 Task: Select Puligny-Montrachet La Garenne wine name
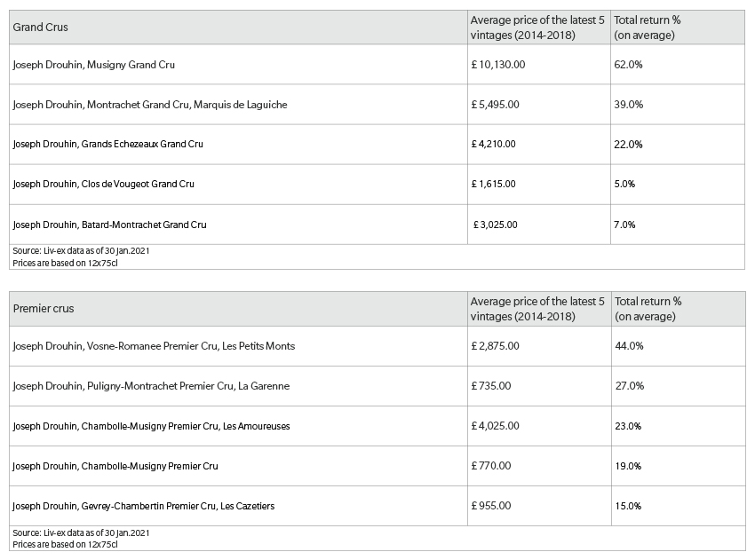point(151,386)
